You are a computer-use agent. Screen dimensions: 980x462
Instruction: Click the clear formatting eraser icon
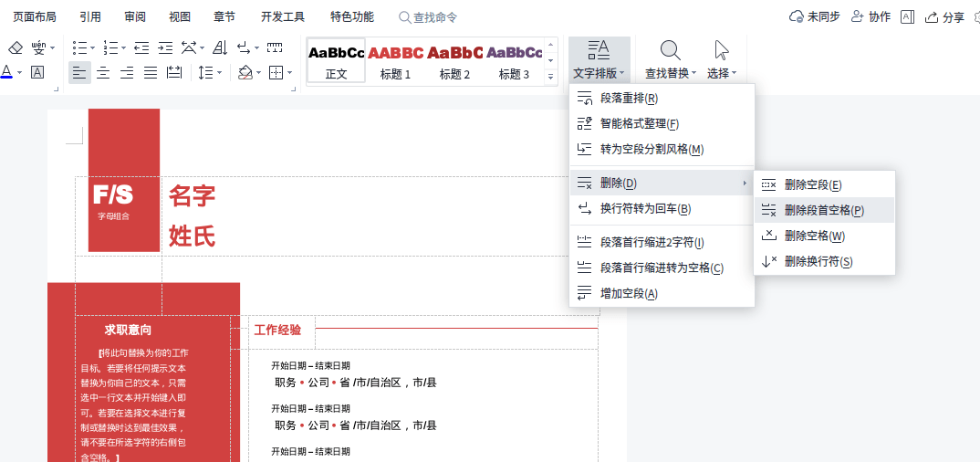15,47
